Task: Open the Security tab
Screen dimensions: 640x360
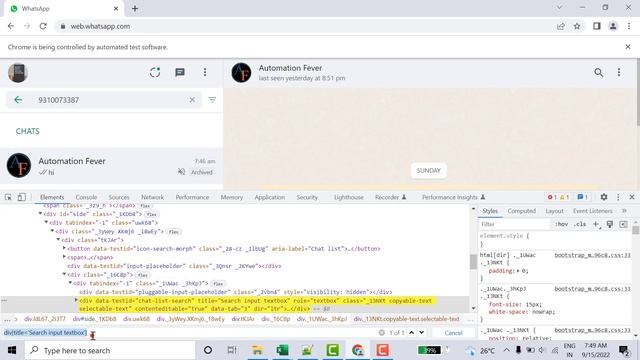Action: click(x=307, y=197)
